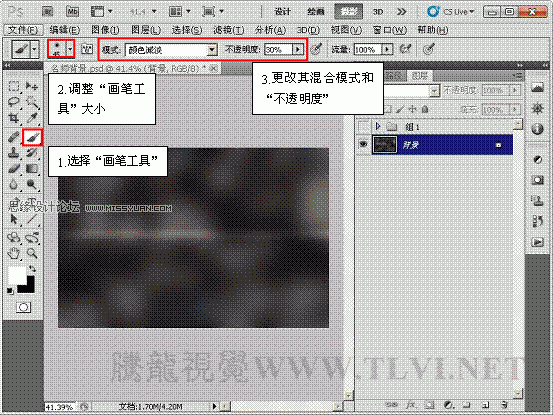
Task: Add a layer style using fx icon
Action: click(x=410, y=405)
